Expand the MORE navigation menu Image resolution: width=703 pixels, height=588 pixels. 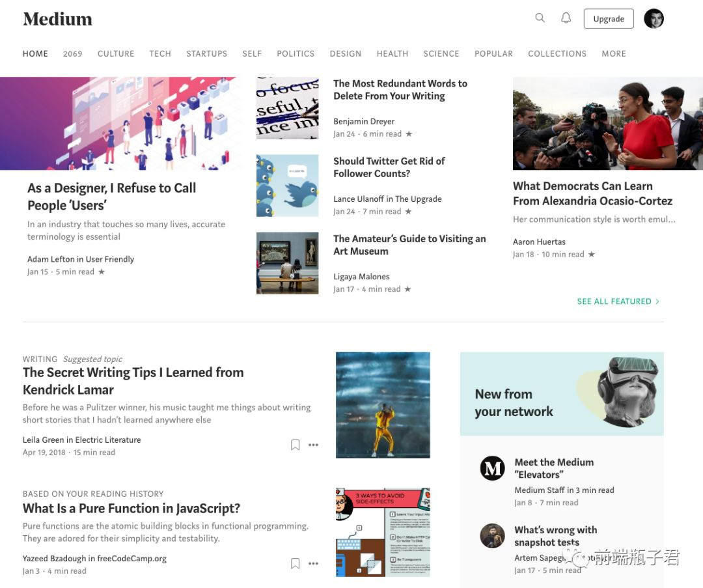[x=614, y=54]
